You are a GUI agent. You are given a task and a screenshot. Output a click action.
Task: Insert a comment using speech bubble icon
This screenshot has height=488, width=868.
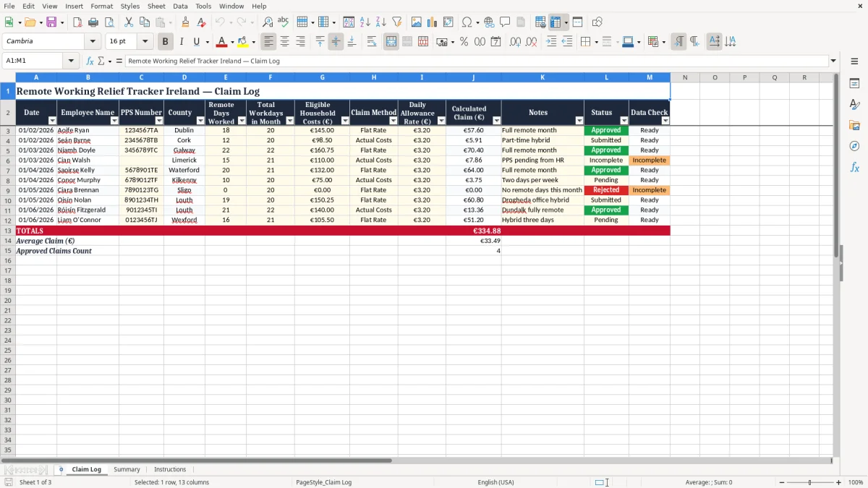pyautogui.click(x=505, y=22)
